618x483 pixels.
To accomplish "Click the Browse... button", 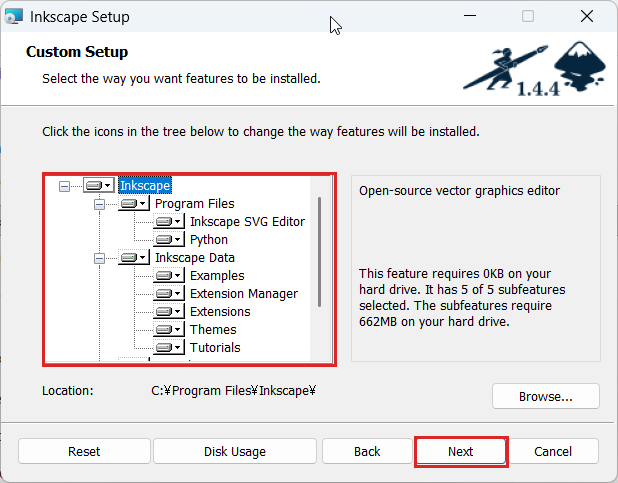I will point(546,396).
